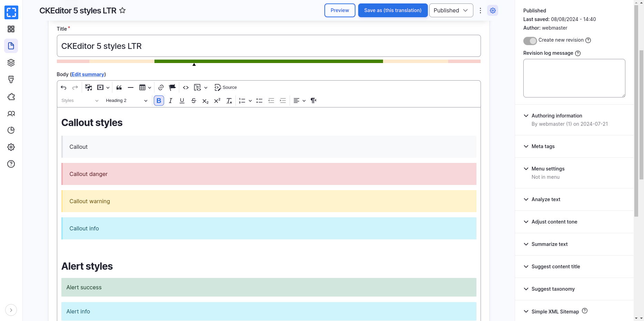Viewport: 644px width, 321px height.
Task: Click the Edit summary link
Action: (88, 74)
